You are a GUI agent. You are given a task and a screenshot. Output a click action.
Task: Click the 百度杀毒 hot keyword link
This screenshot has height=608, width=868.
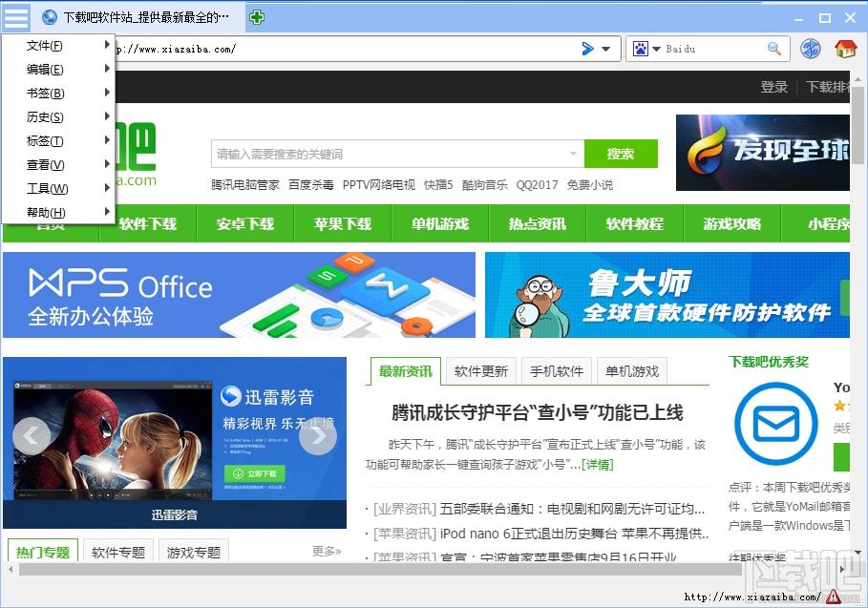click(311, 184)
